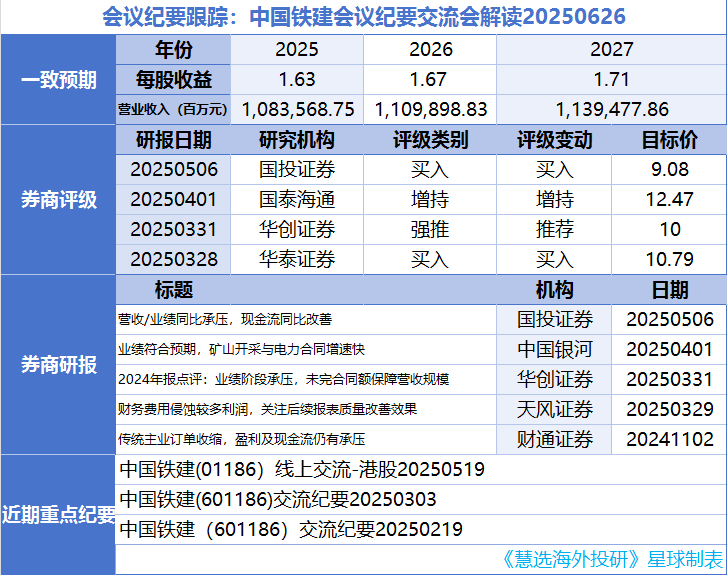
Task: Select 华创证券 in the ratings table
Action: coord(297,229)
